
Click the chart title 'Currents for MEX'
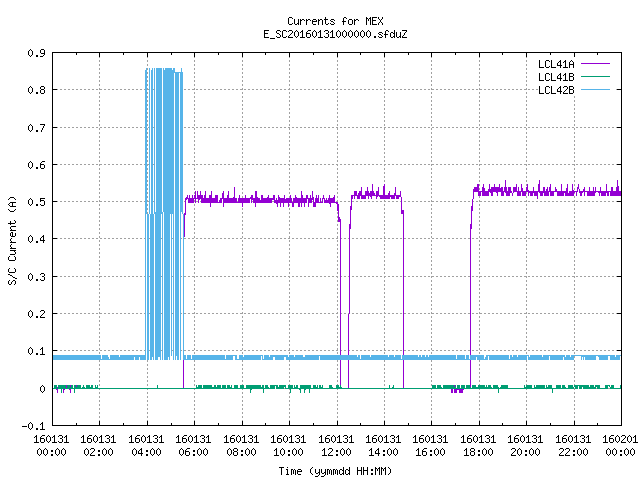coord(335,21)
